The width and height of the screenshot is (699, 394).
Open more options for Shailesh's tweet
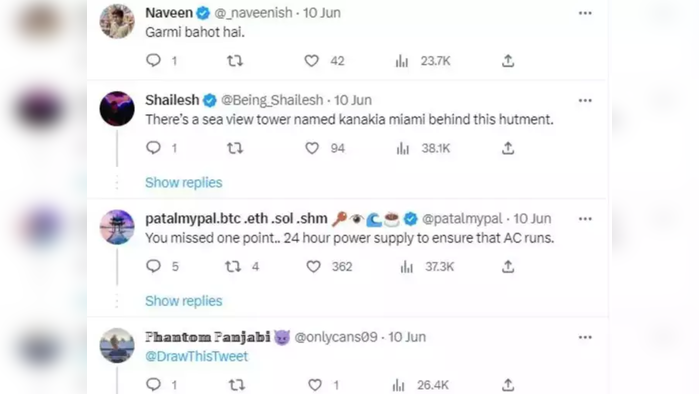pyautogui.click(x=585, y=101)
